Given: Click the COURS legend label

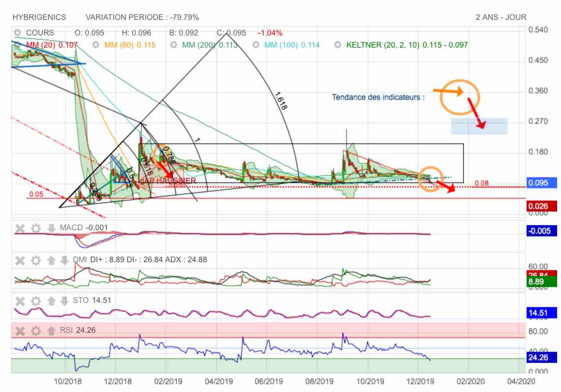Looking at the screenshot, I should pos(40,33).
